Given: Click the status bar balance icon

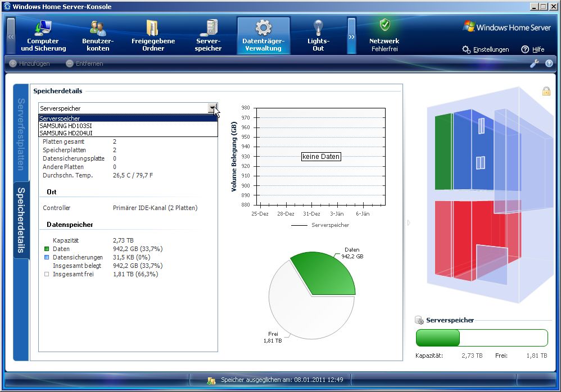Looking at the screenshot, I should [x=211, y=380].
